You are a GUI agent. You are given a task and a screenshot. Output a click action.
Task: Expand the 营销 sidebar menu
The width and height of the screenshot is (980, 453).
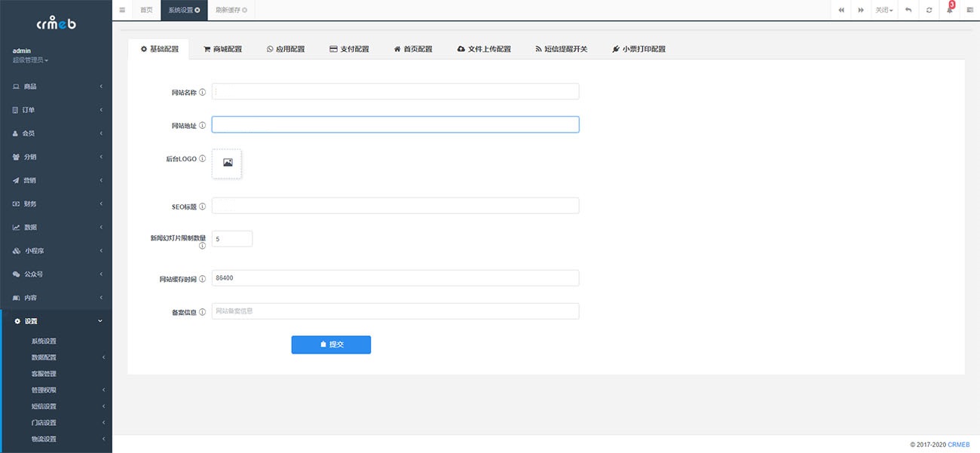tap(56, 180)
